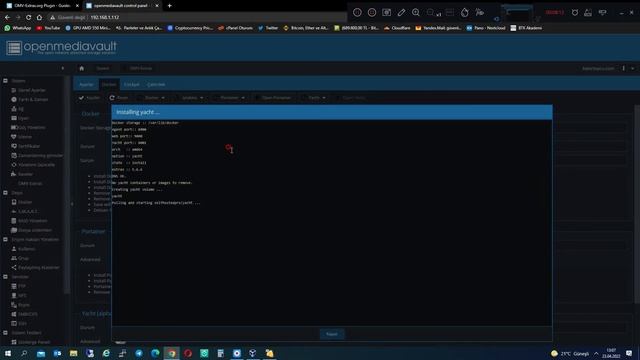
Task: Switch to the Çekirdek tab
Action: coord(156,84)
